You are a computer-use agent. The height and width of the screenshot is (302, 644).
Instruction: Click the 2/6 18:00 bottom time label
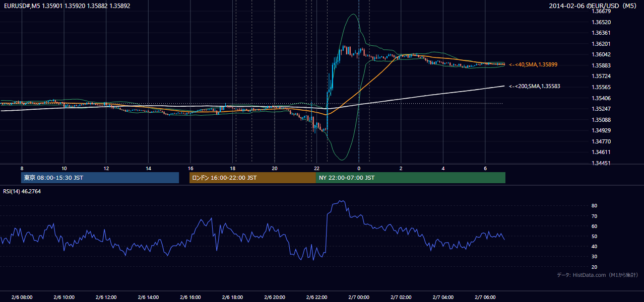[x=232, y=297]
